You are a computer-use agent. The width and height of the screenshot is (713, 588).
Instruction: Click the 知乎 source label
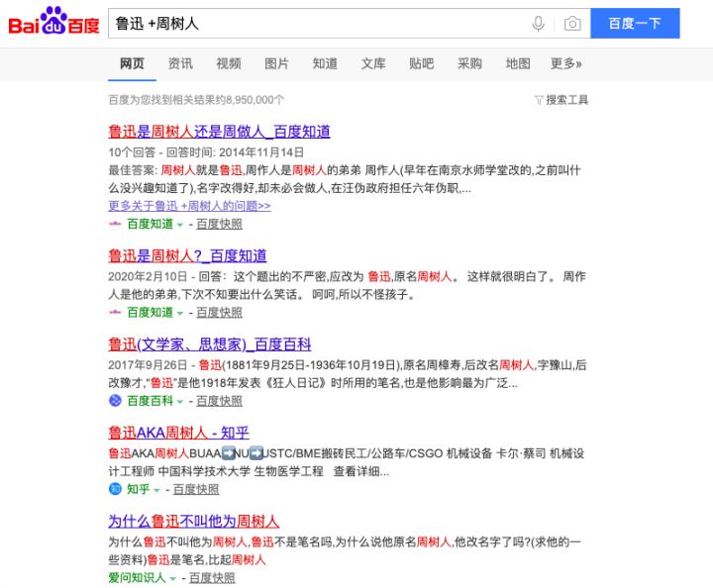(139, 489)
